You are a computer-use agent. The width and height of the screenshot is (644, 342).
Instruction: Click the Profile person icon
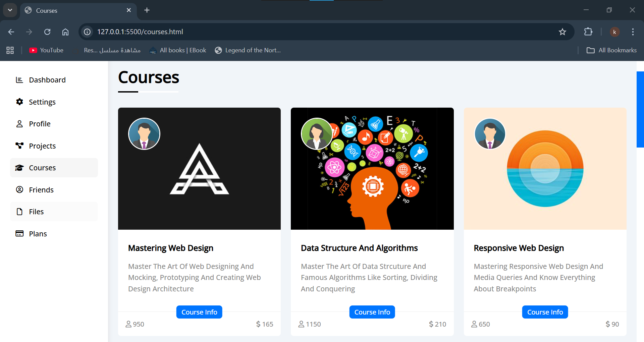(19, 124)
